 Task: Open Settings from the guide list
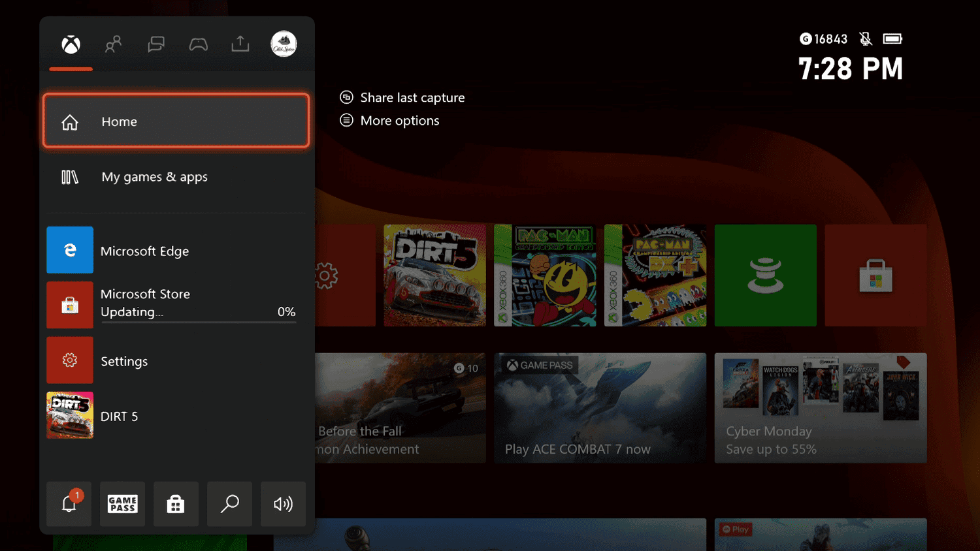point(176,360)
